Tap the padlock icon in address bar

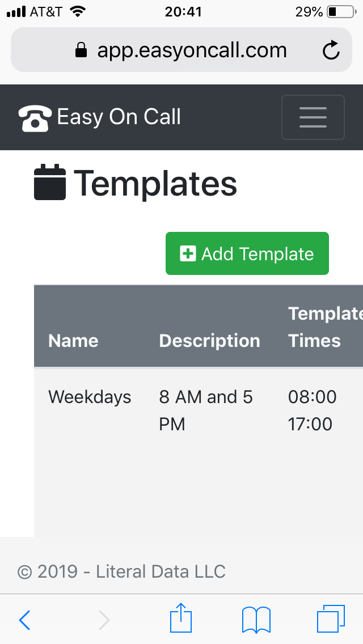82,51
